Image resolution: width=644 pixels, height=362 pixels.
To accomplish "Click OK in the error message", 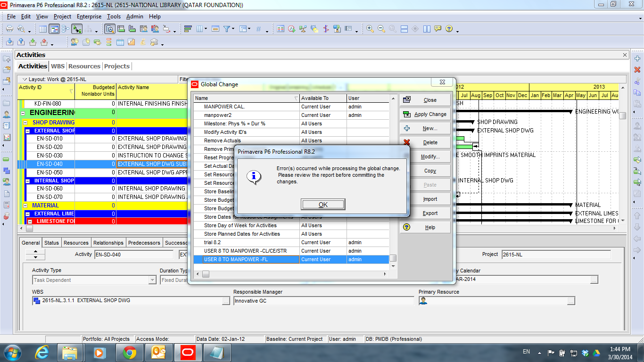I will click(323, 204).
